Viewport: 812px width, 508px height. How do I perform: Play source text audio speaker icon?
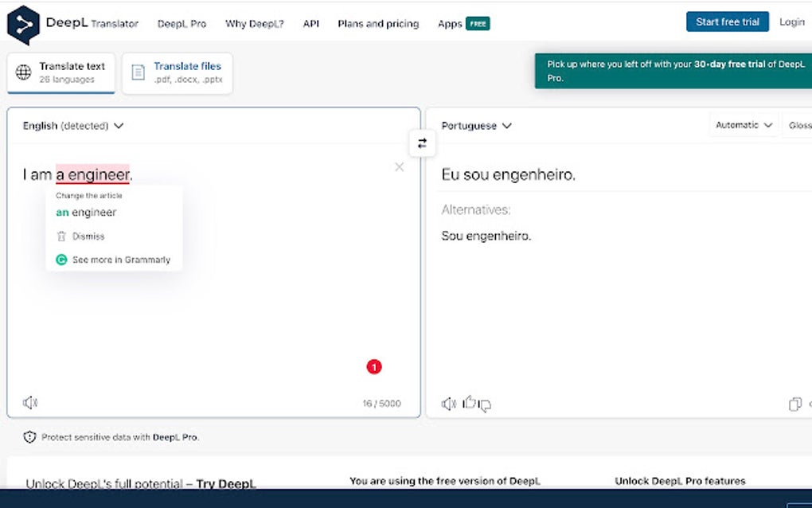[30, 402]
